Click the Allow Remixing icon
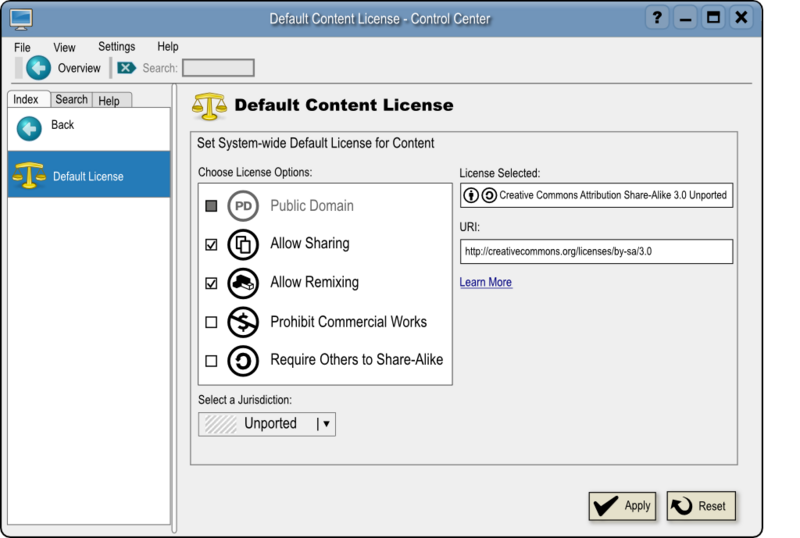 pos(243,283)
